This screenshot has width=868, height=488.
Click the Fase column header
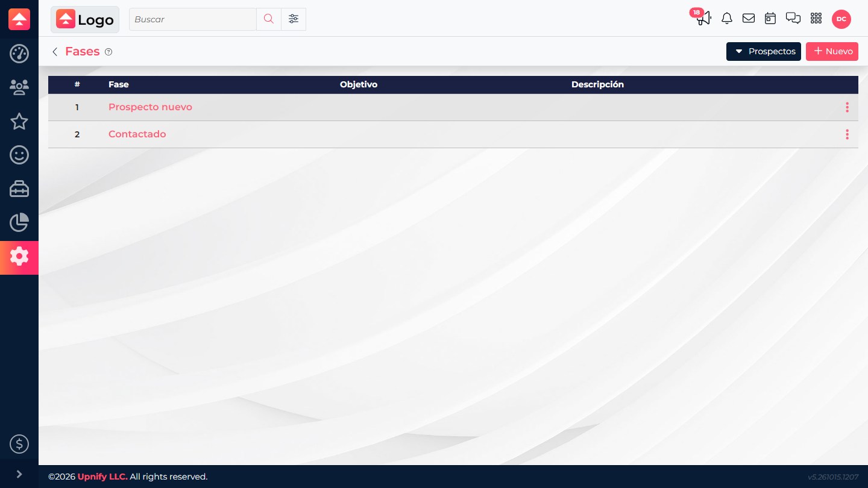[x=119, y=84]
